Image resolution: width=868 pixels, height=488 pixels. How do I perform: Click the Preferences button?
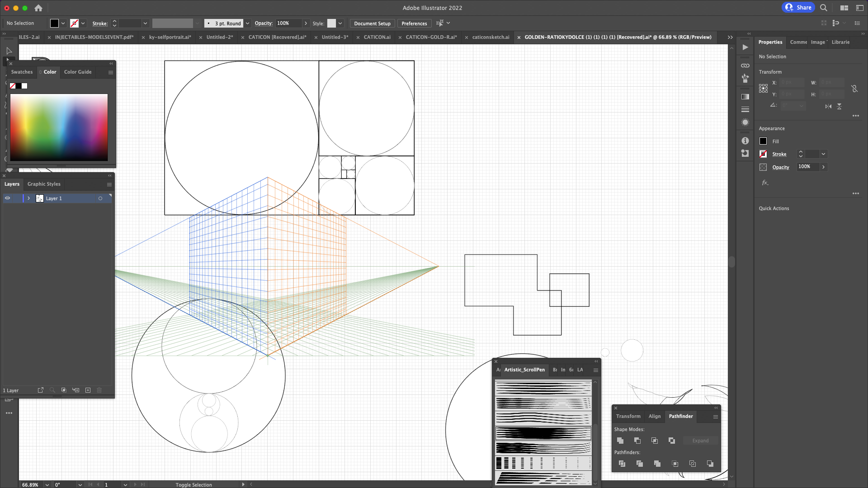tap(414, 23)
